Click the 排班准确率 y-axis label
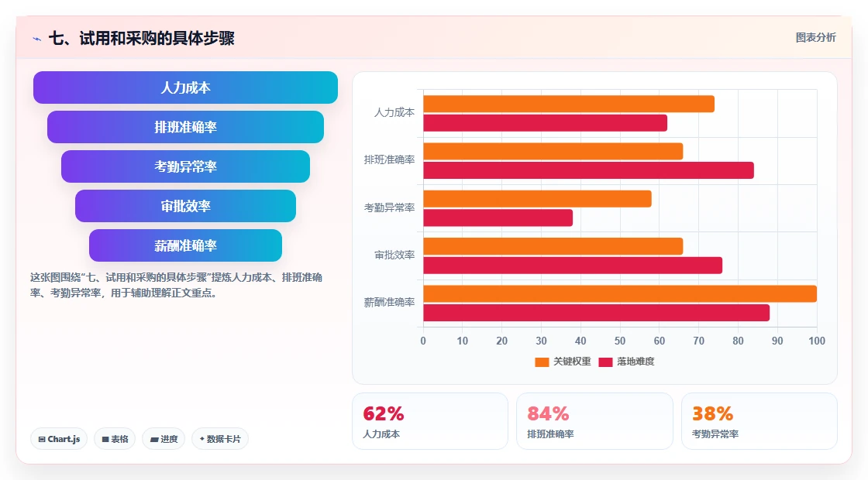 click(x=389, y=159)
